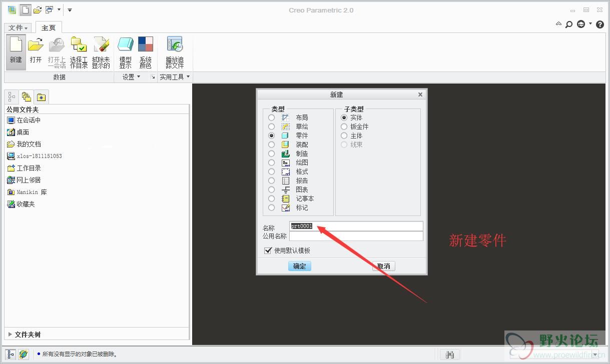The height and width of the screenshot is (364, 610).
Task: Open the windows list dropdown arrow
Action: pos(59,10)
